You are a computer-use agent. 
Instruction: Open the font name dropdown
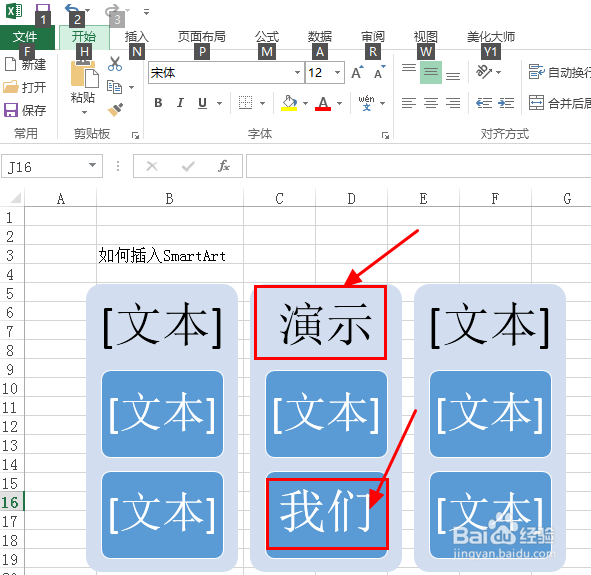point(297,72)
